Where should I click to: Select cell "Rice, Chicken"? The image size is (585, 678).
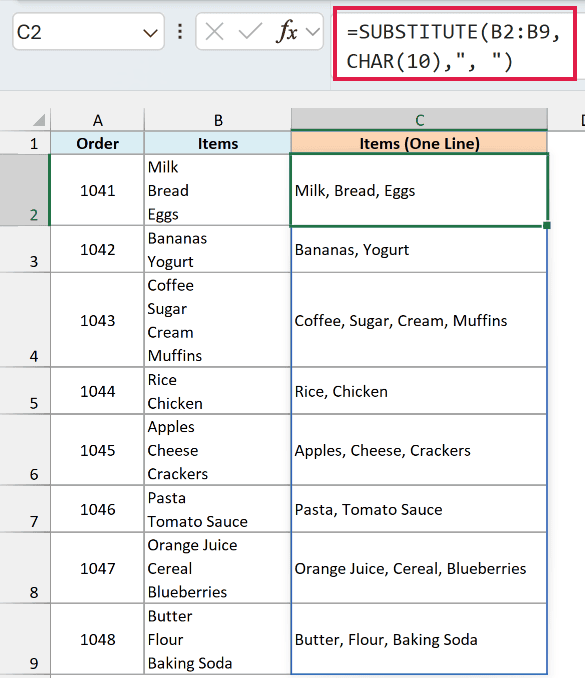(x=419, y=391)
